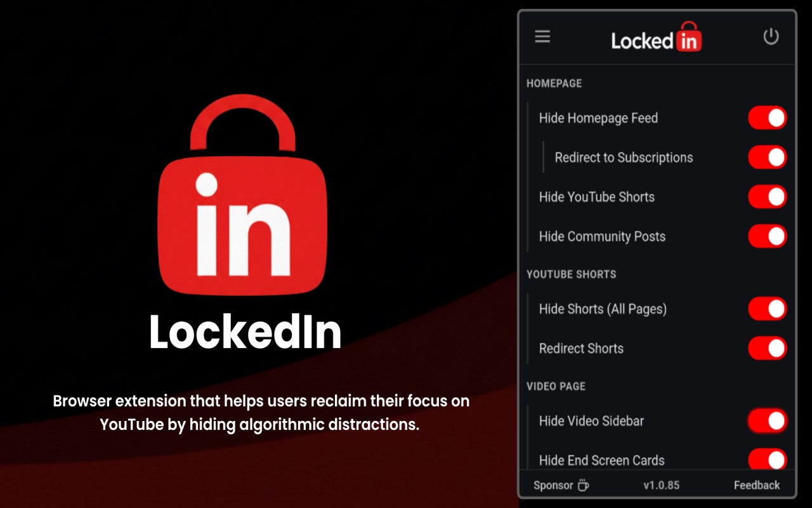Toggle Hide Community Posts switch
The width and height of the screenshot is (812, 508).
(767, 236)
